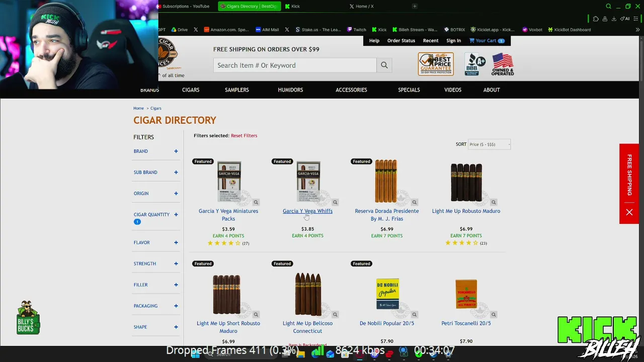Zoom the Light Me Up Belicoso Connecticut image
Viewport: 644px width, 362px height.
[x=335, y=315]
